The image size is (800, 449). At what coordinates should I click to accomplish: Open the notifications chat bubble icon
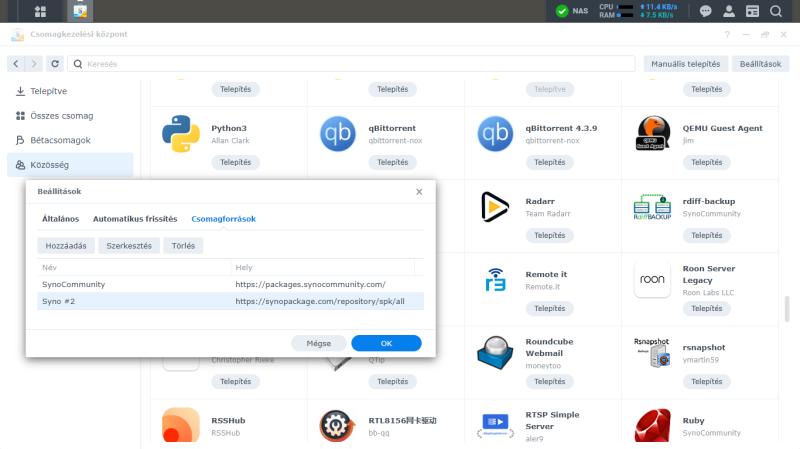705,11
